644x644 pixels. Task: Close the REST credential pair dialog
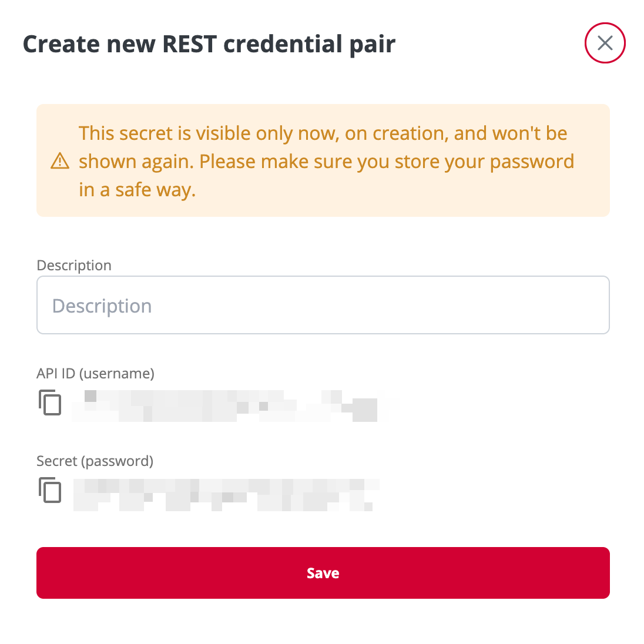coord(605,43)
